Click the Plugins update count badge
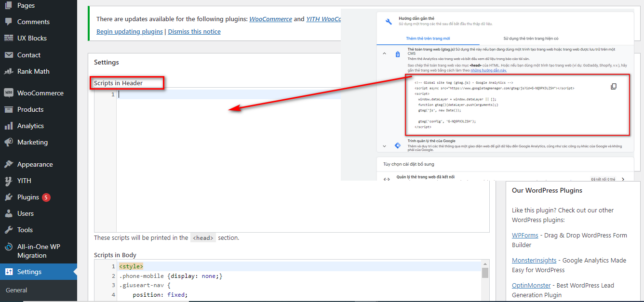Image resolution: width=644 pixels, height=302 pixels. point(46,197)
